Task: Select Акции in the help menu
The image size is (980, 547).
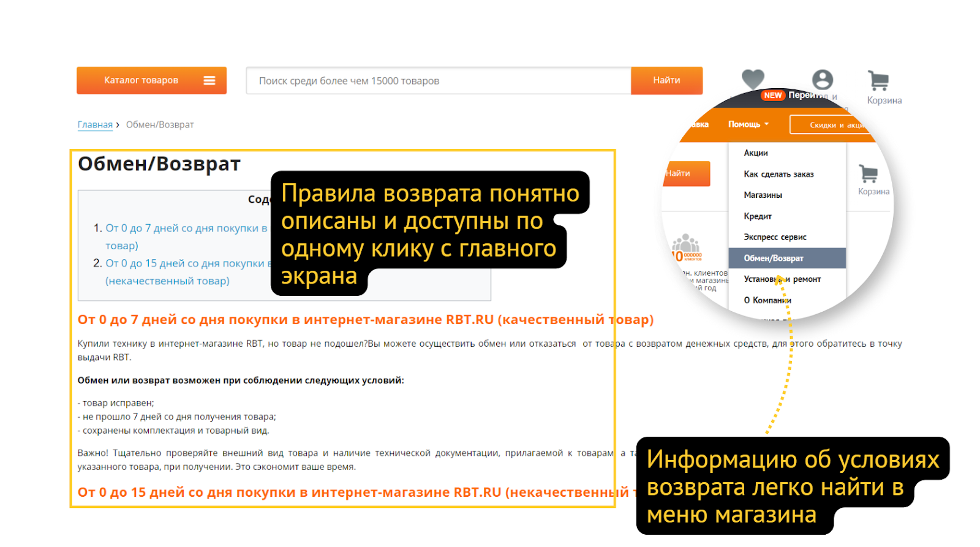Action: click(756, 153)
